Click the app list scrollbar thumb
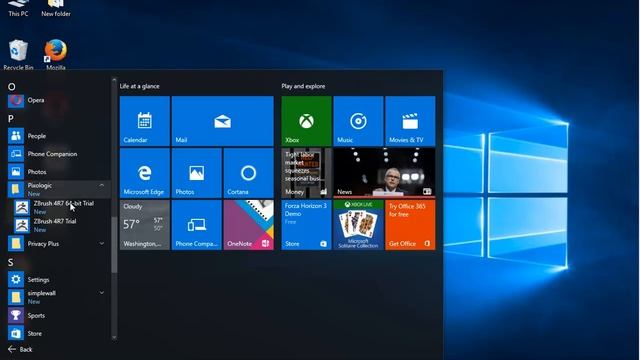This screenshot has height=360, width=640. pos(114,245)
